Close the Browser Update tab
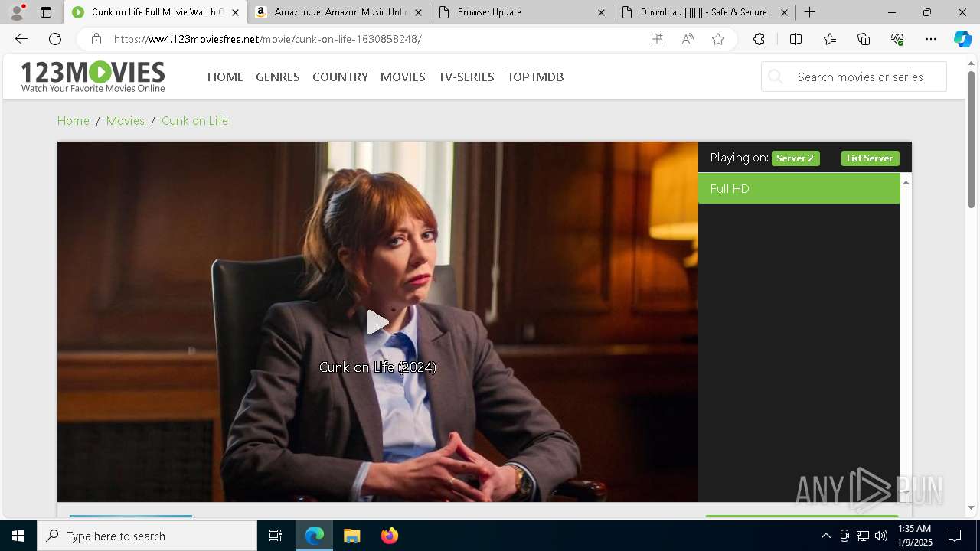The width and height of the screenshot is (980, 551). [x=601, y=12]
